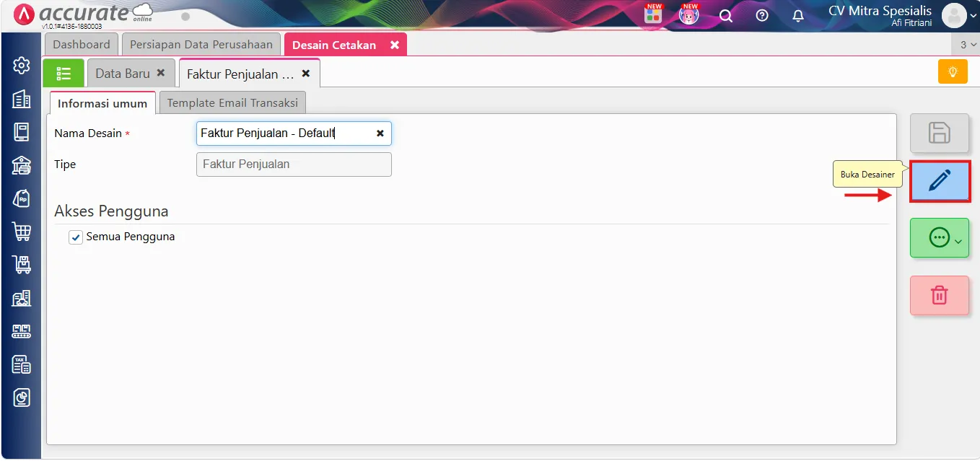Open the Template Email Transaksi tab
The image size is (980, 461).
[x=232, y=103]
